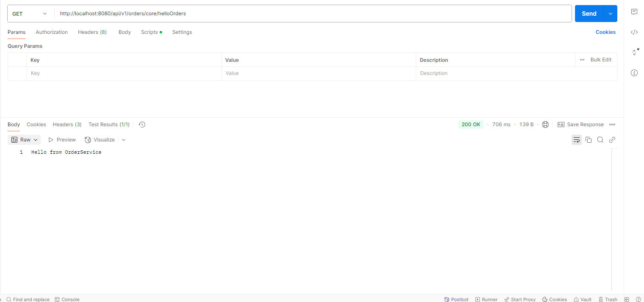Toggle line wrap in response body
This screenshot has height=302, width=644.
pyautogui.click(x=576, y=140)
